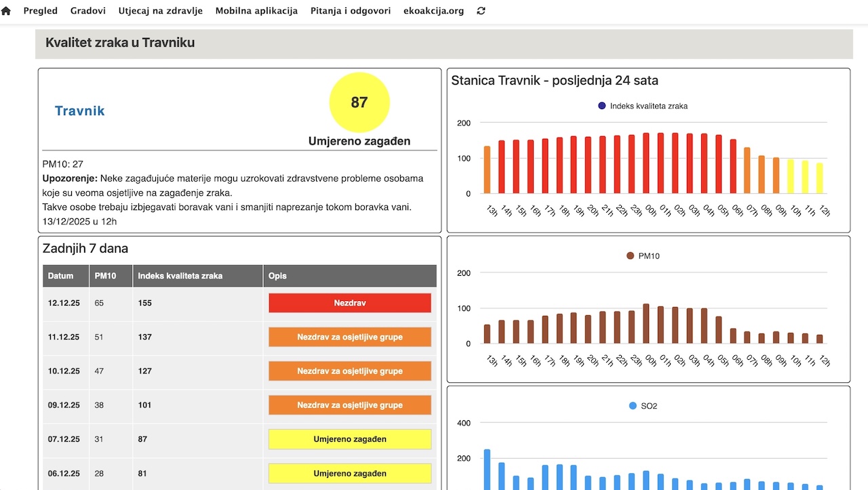The width and height of the screenshot is (868, 490).
Task: Click air quality index value 127
Action: (x=145, y=371)
